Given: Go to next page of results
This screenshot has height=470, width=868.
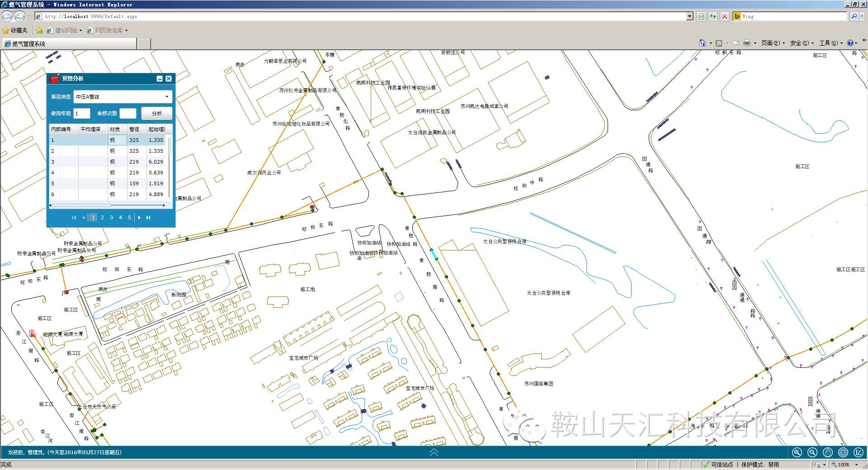Looking at the screenshot, I should 139,217.
